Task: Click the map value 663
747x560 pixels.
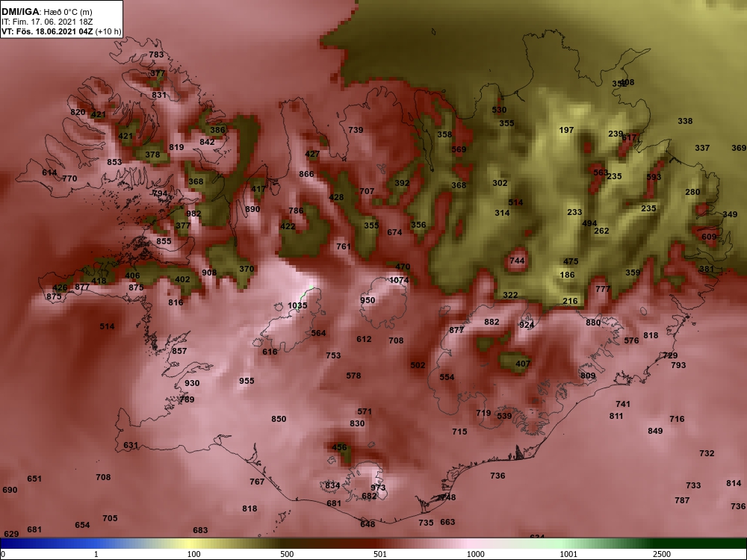Action: [x=447, y=523]
